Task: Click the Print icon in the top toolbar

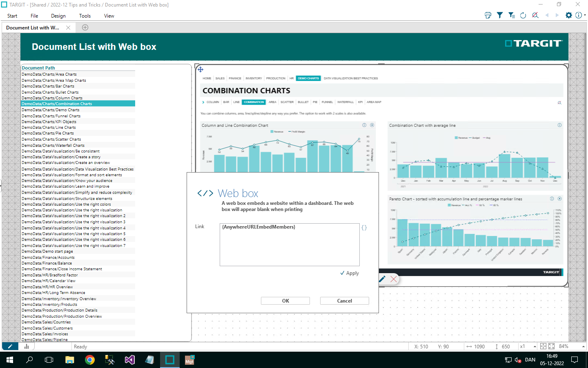Action: click(488, 15)
